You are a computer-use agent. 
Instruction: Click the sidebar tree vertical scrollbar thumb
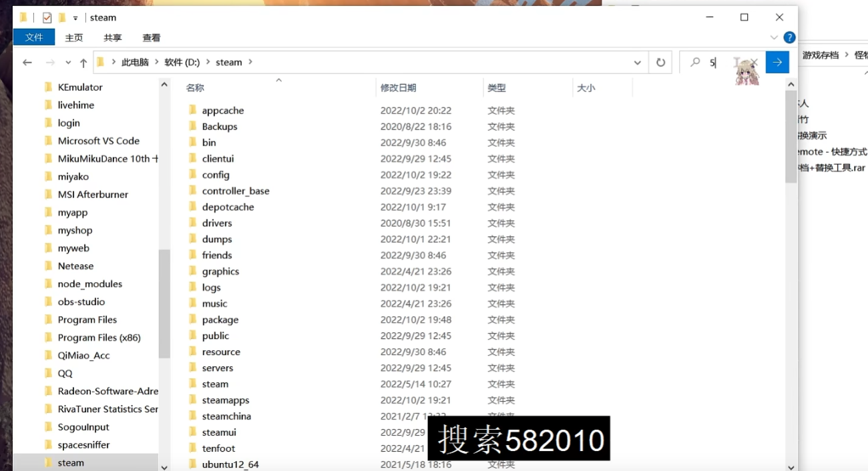tap(164, 304)
